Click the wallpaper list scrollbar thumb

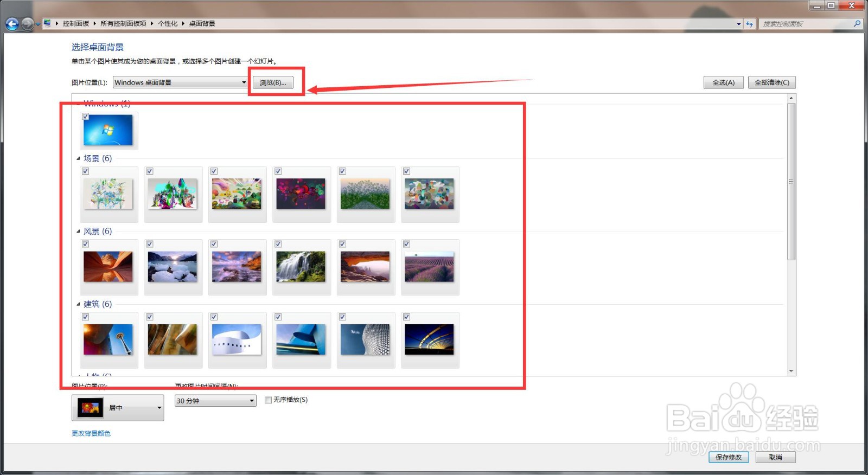pos(792,182)
